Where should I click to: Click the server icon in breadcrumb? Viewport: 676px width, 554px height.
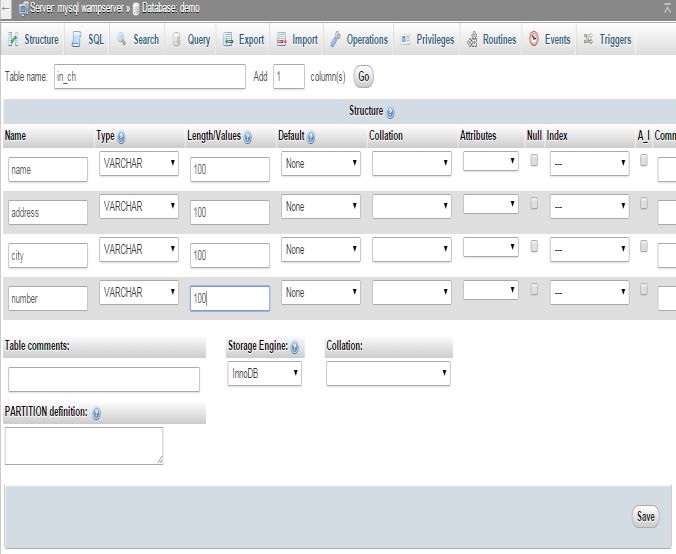[x=24, y=8]
